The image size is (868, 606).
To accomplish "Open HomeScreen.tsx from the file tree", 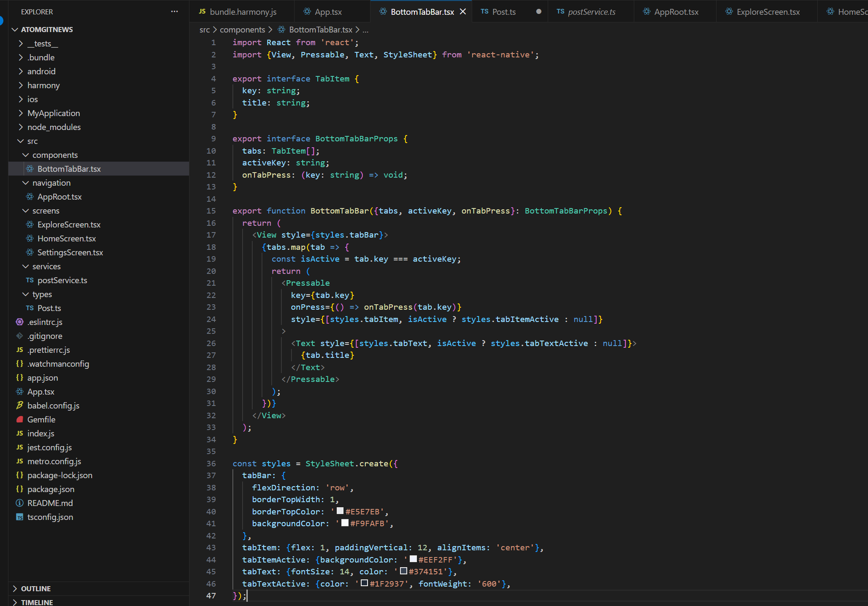I will [66, 238].
